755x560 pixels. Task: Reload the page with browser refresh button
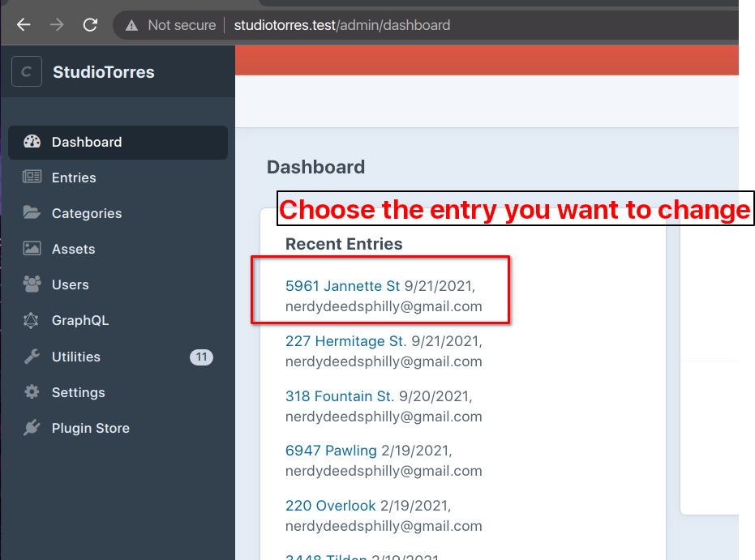tap(90, 25)
